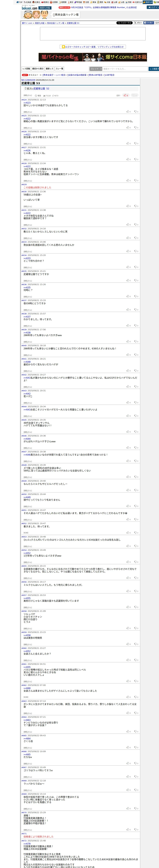Click the ログイン button
Image resolution: width=159 pixels, height=868 pixels.
tap(153, 7)
